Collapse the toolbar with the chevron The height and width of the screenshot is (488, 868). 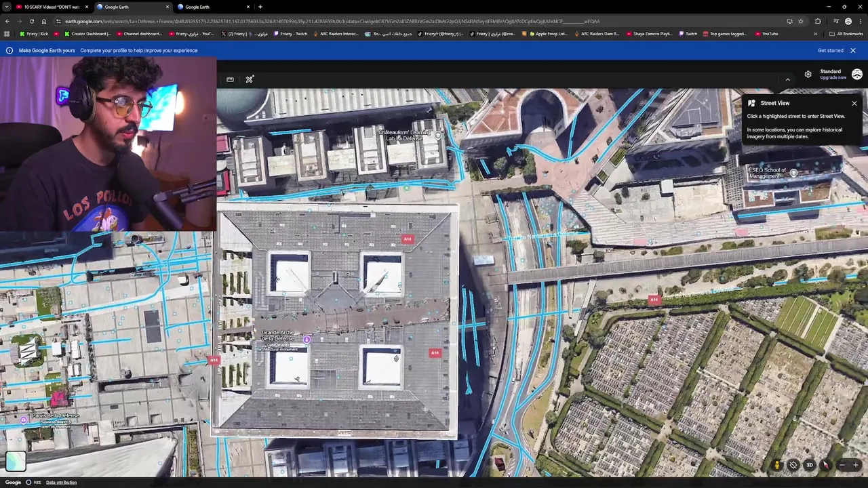[787, 80]
